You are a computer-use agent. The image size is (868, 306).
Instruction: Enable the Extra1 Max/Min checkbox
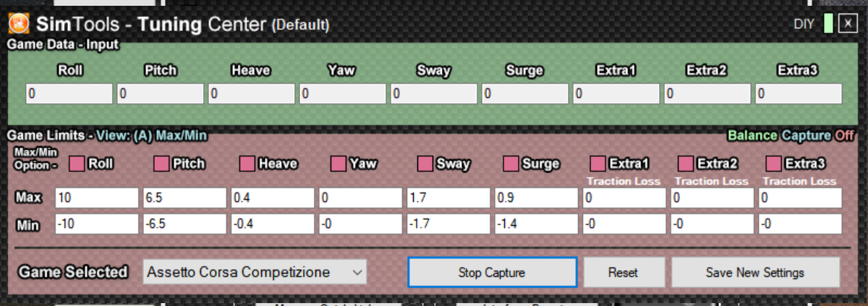599,163
